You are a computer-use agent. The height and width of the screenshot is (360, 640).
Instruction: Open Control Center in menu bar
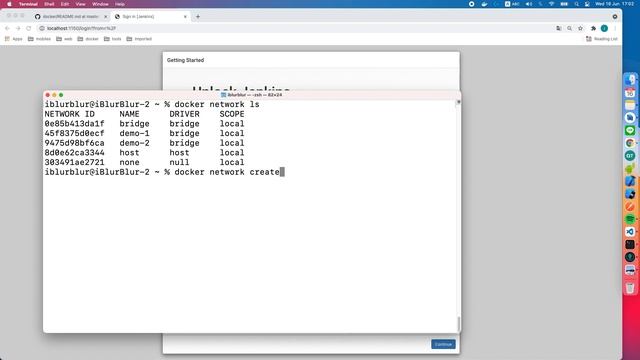coord(587,4)
